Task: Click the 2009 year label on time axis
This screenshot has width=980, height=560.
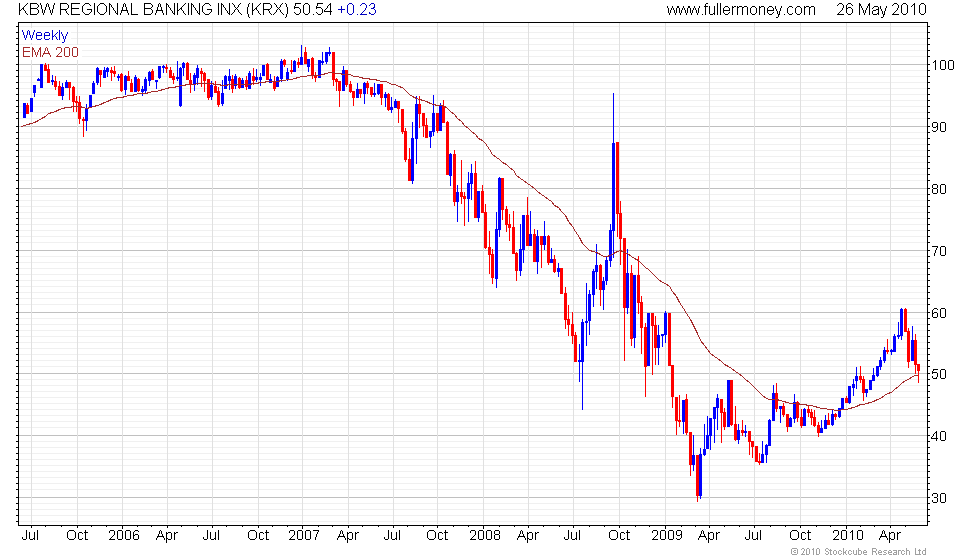Action: pos(666,536)
